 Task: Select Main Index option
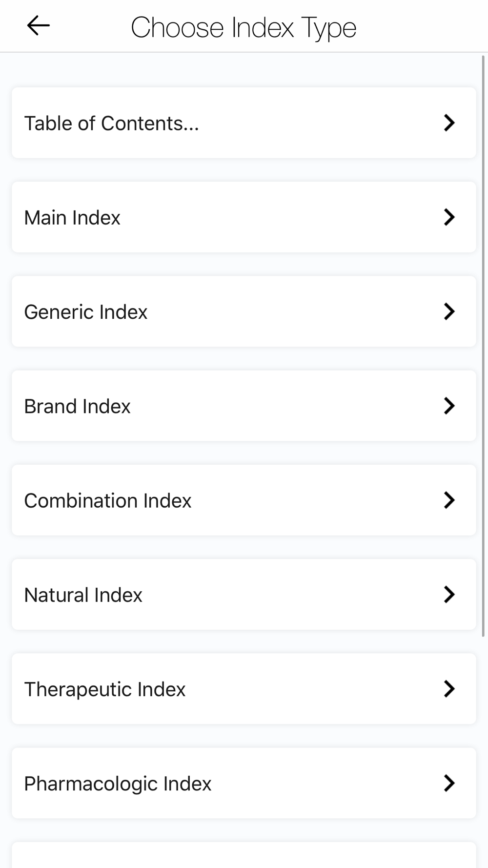[244, 217]
